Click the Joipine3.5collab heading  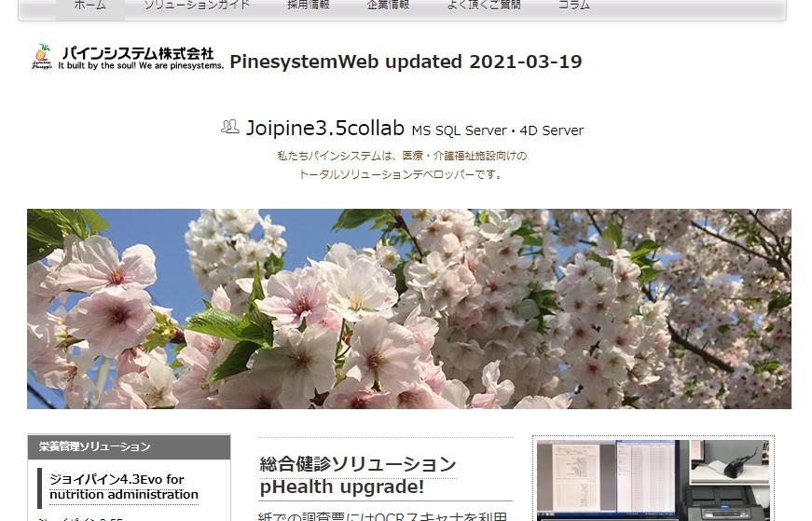tap(324, 128)
